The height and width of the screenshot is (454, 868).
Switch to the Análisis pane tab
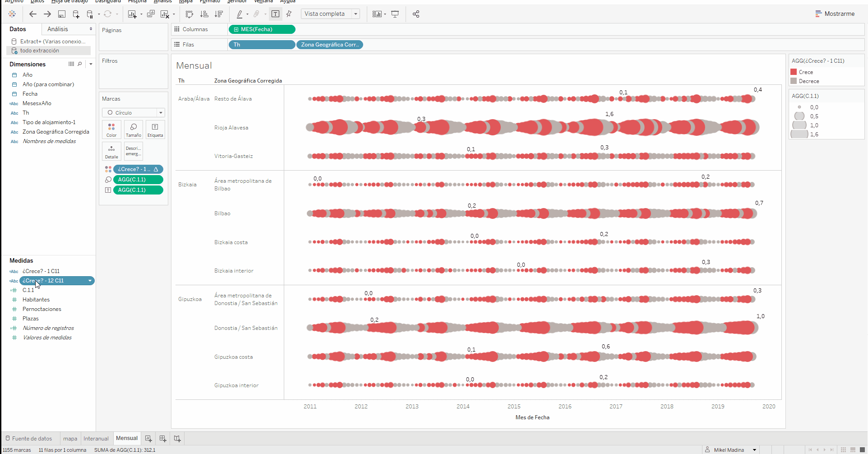tap(58, 29)
